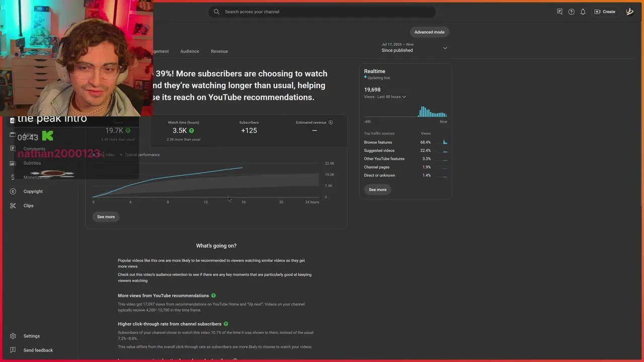Image resolution: width=644 pixels, height=362 pixels.
Task: Open the channel avatar menu
Action: 629,12
